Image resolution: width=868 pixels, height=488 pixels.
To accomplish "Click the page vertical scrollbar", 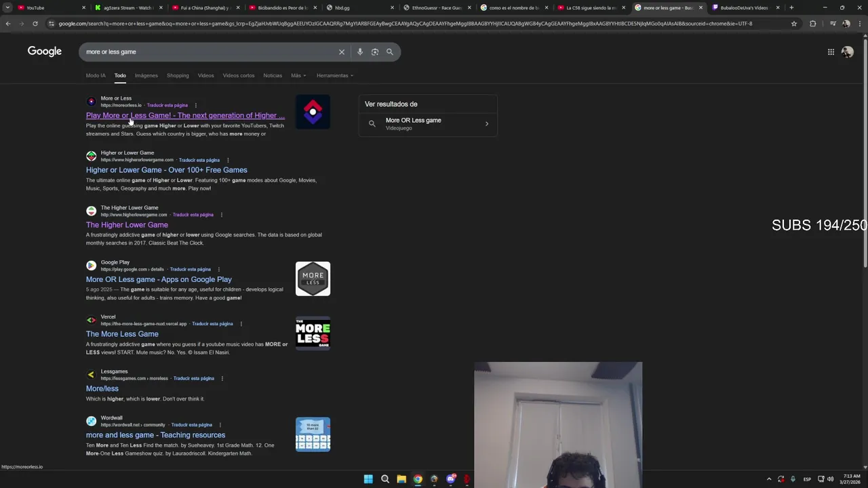I will pos(865,152).
